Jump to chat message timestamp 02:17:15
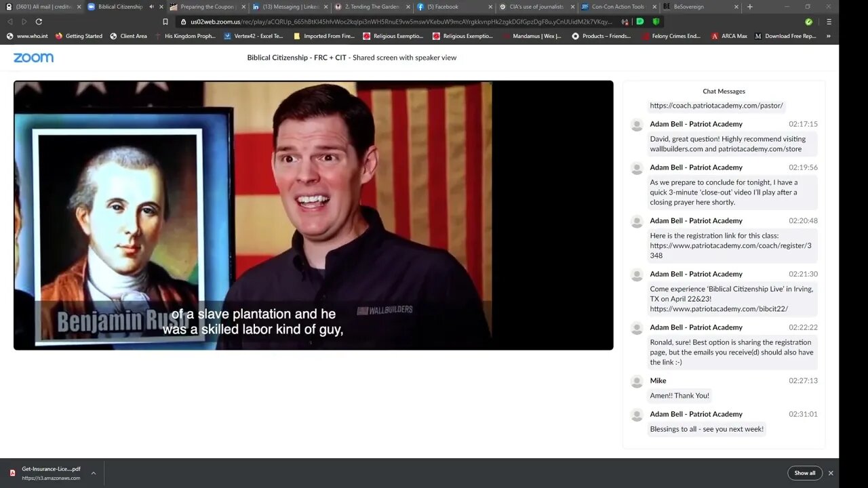Viewport: 868px width, 488px height. tap(803, 124)
